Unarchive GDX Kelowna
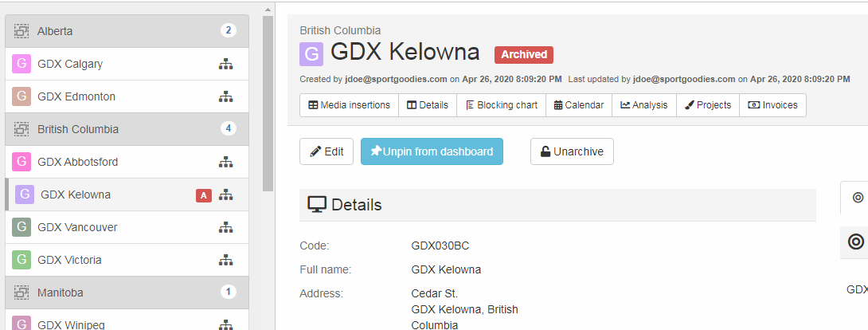The image size is (868, 330). point(572,151)
